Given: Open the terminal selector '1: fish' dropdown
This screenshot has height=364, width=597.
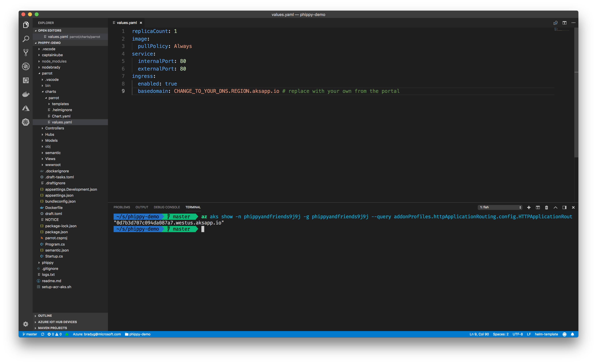Looking at the screenshot, I should pos(500,207).
